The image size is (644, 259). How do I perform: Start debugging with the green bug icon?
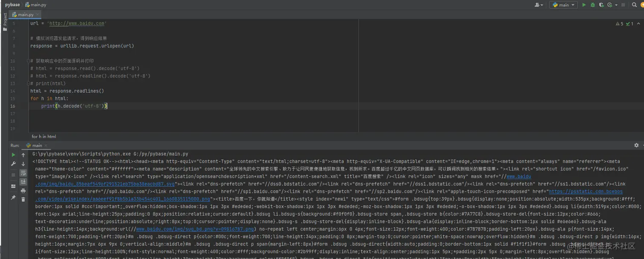tap(592, 5)
